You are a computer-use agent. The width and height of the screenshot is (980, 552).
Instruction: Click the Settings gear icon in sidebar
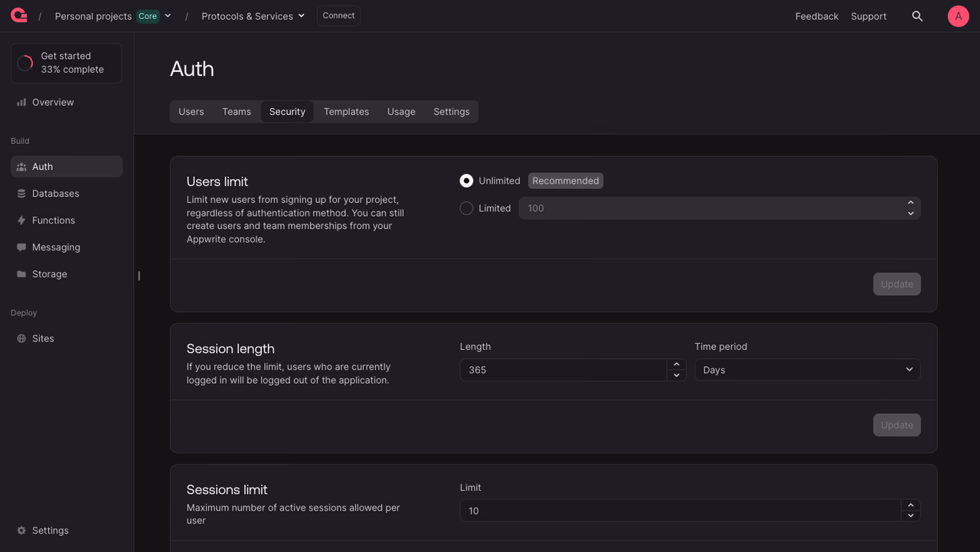pyautogui.click(x=21, y=531)
